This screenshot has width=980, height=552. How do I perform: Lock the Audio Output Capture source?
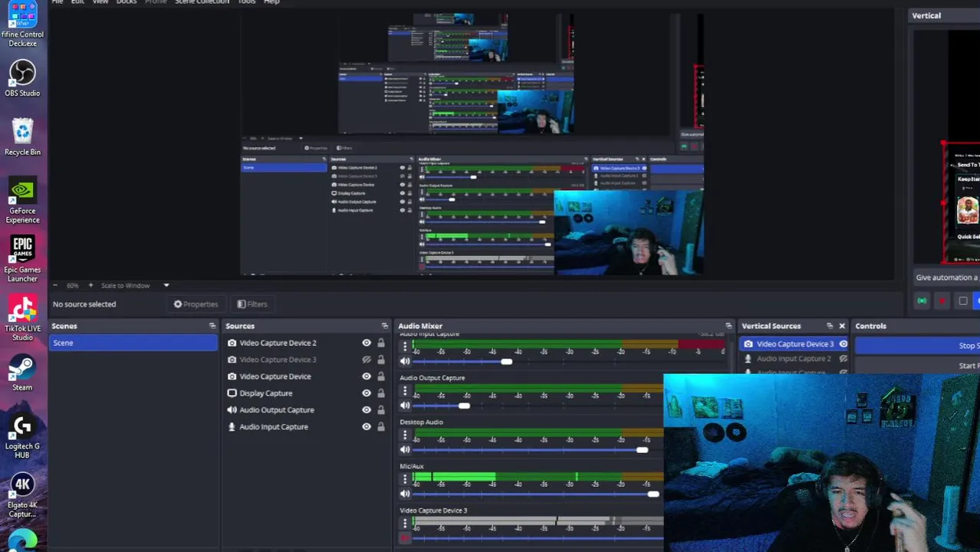click(x=380, y=410)
